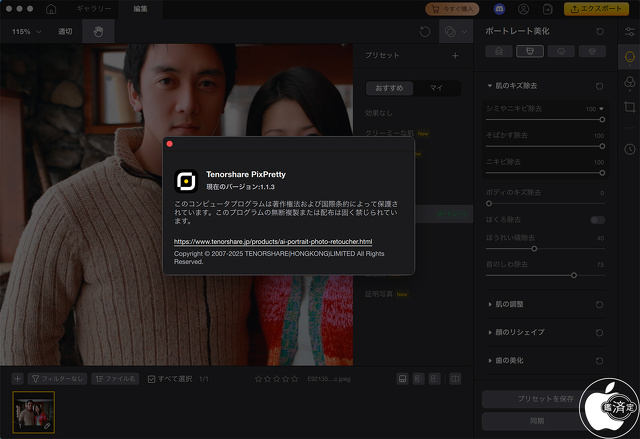
Task: Open the history clock icon
Action: coord(630,149)
